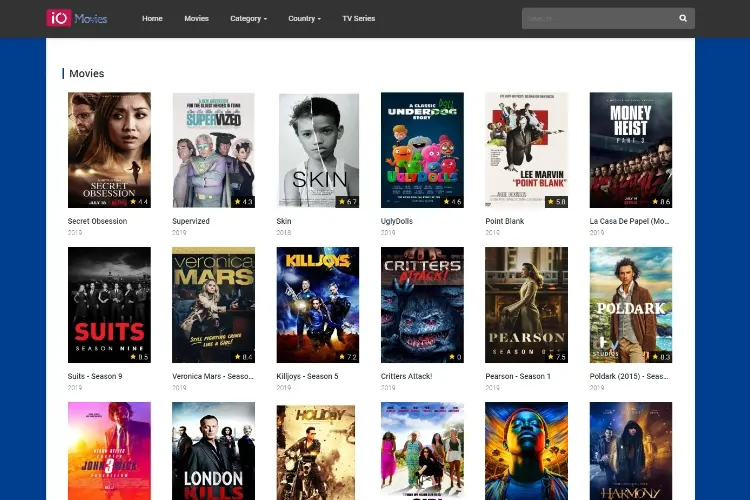This screenshot has height=500, width=750.
Task: Open Money Heist poster
Action: click(630, 150)
